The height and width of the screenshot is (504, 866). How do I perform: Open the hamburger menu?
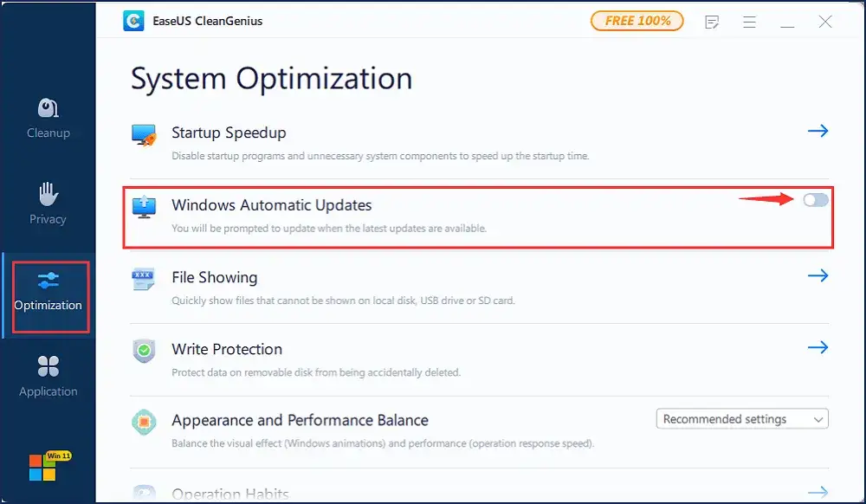pyautogui.click(x=750, y=22)
